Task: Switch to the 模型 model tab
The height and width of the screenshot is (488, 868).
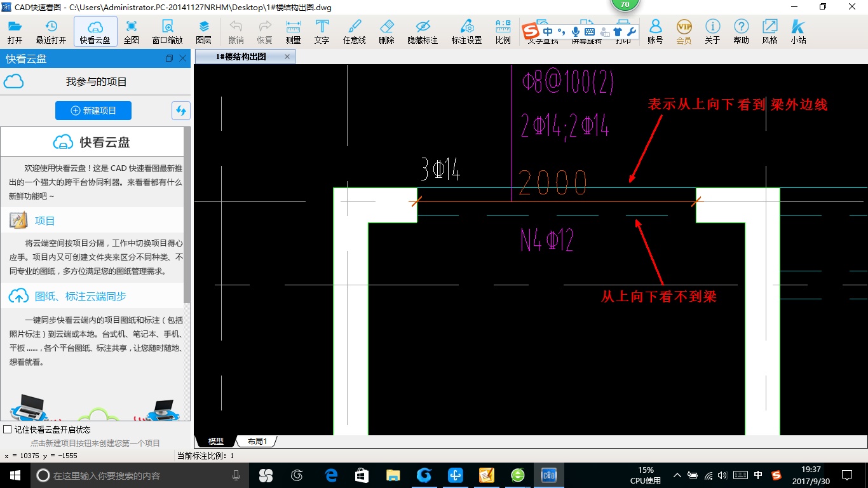Action: click(x=216, y=441)
